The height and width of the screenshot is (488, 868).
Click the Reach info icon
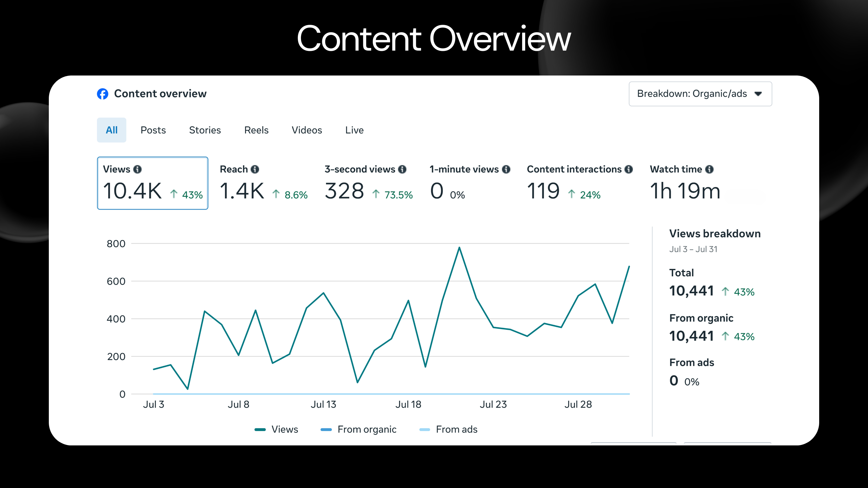pyautogui.click(x=255, y=169)
